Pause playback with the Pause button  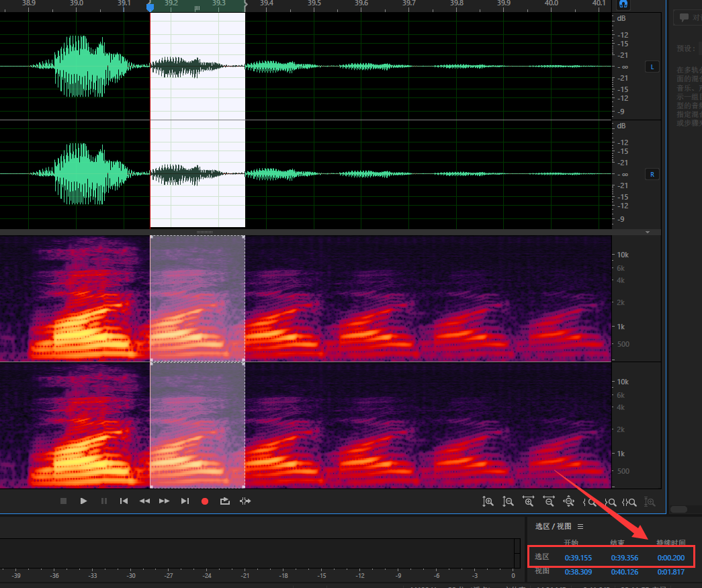tap(104, 501)
